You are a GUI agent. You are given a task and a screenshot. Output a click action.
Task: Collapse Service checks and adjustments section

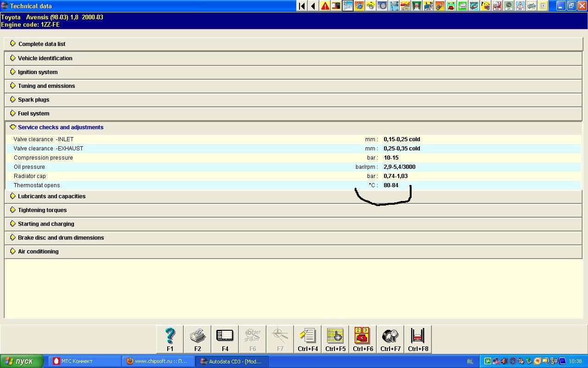(x=293, y=127)
